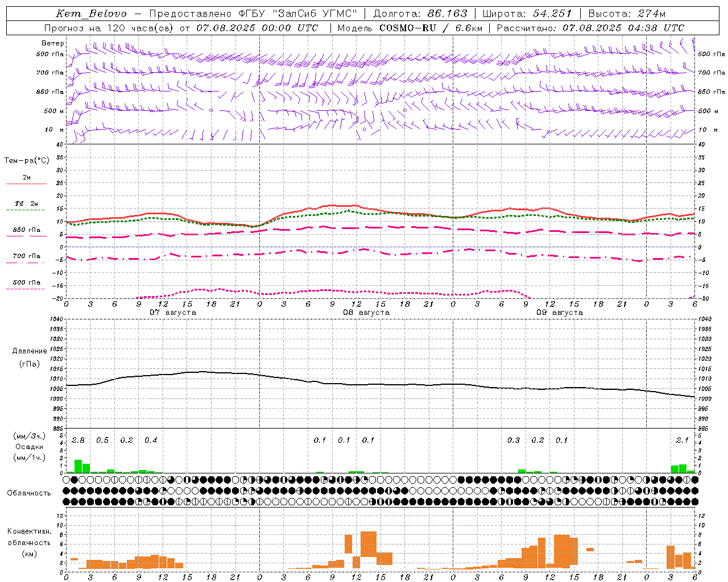Click the 700 гПа wind level label on right
Screen dimensions: 728x582
click(x=712, y=73)
